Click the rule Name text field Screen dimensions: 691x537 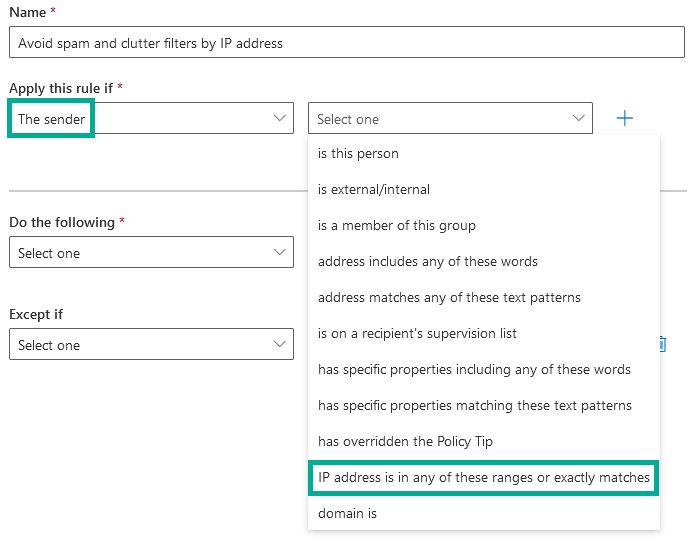(345, 43)
